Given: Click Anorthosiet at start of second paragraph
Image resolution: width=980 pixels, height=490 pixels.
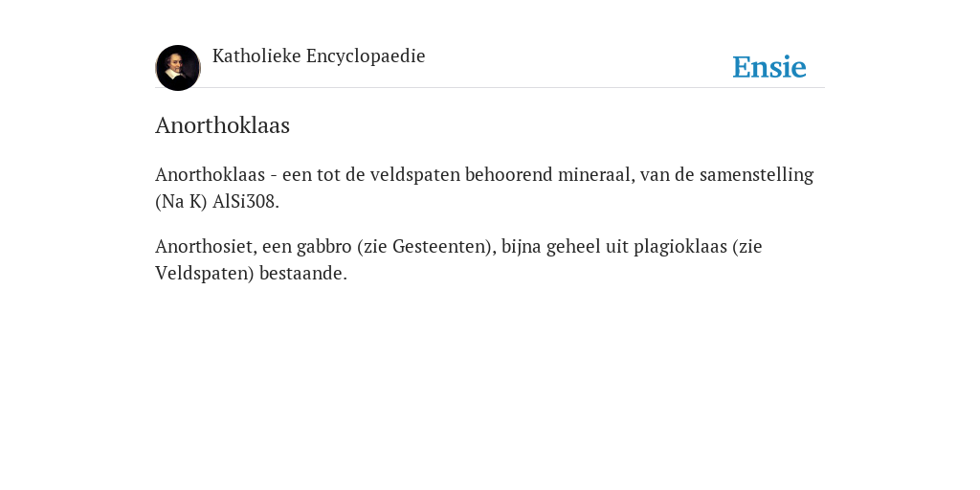Looking at the screenshot, I should point(204,246).
